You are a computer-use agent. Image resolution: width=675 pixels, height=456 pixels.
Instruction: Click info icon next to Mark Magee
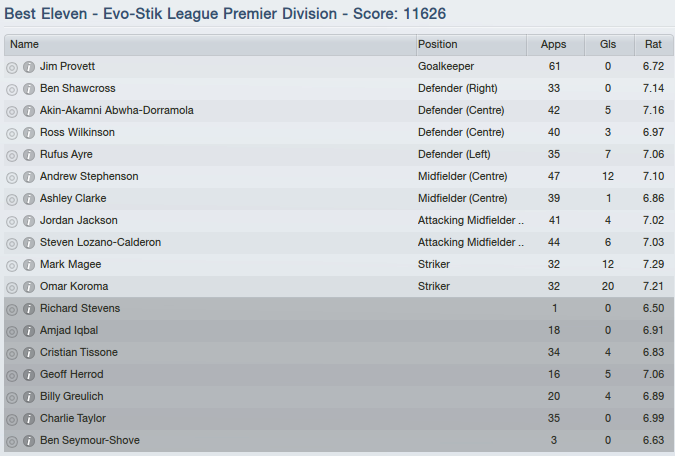(29, 265)
